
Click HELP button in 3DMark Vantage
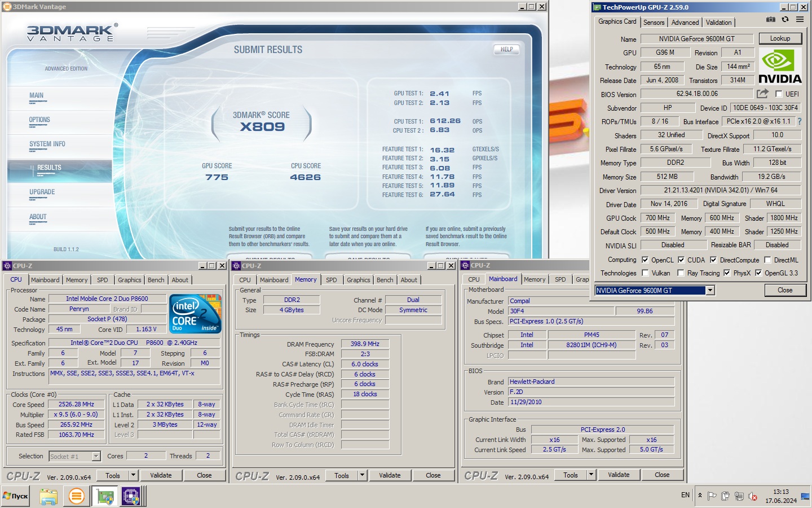point(507,49)
